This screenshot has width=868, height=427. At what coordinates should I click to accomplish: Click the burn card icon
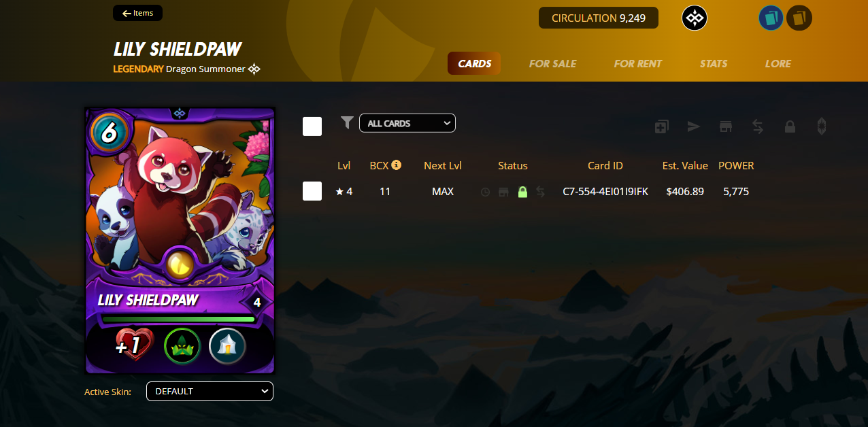click(x=822, y=126)
